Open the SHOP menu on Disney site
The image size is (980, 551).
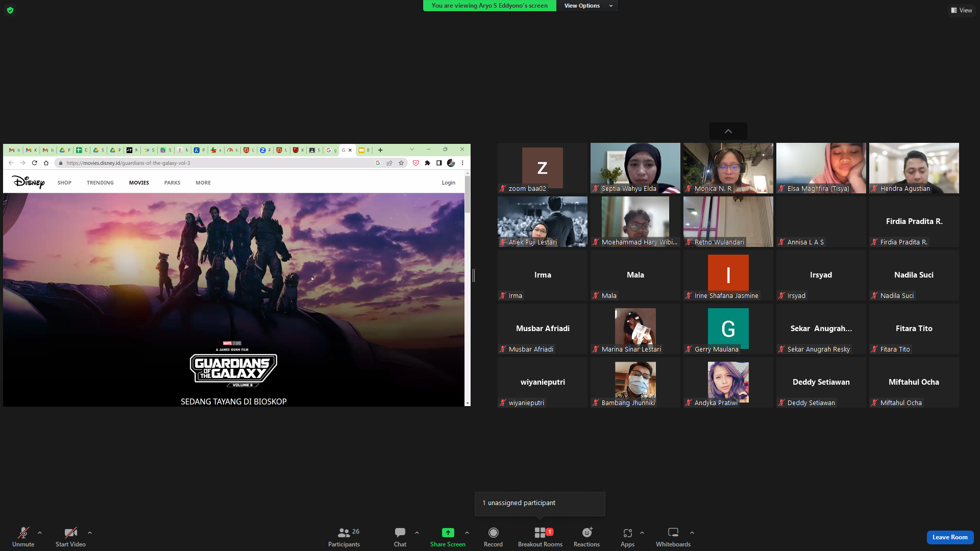pos(64,183)
